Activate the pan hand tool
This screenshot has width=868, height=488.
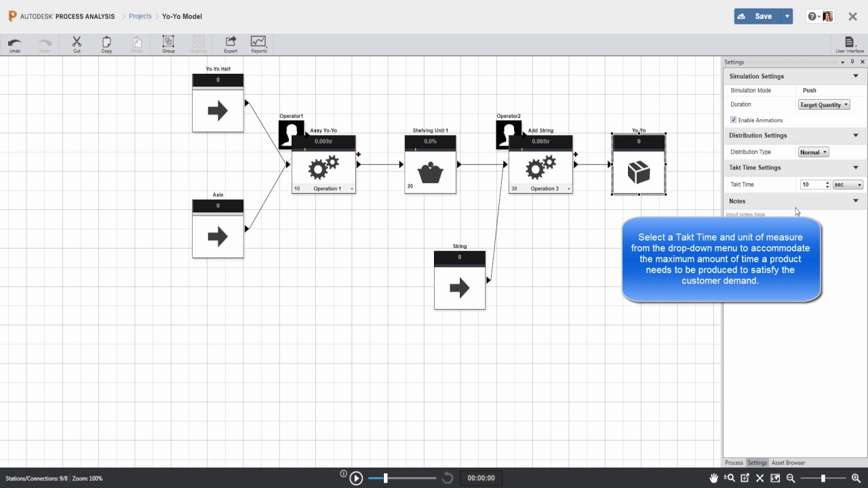point(714,478)
